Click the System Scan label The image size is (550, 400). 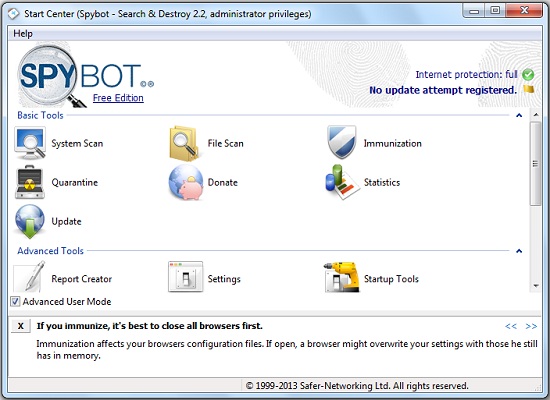pos(77,144)
